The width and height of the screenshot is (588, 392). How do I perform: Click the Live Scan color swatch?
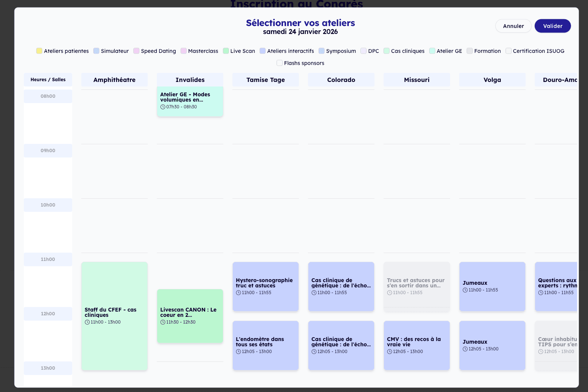[226, 51]
